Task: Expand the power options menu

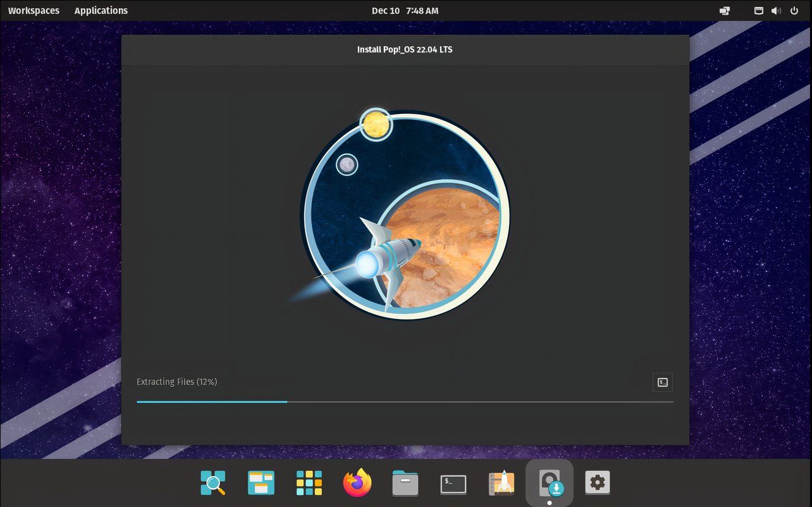Action: tap(793, 10)
